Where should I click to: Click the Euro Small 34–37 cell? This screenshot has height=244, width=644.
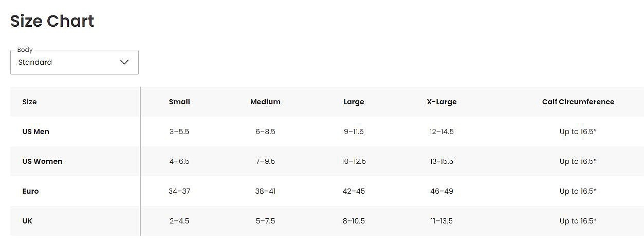coord(179,191)
